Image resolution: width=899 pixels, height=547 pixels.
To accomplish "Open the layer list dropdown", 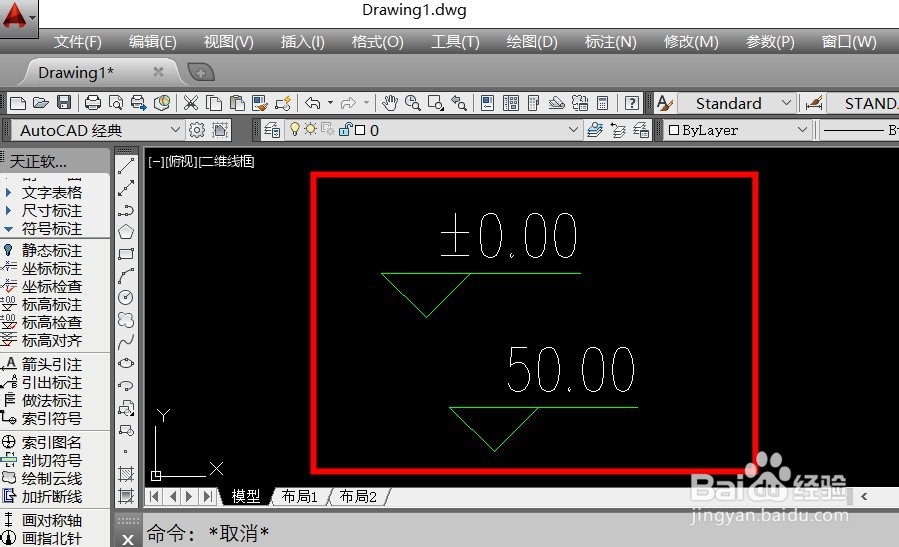I will (573, 130).
